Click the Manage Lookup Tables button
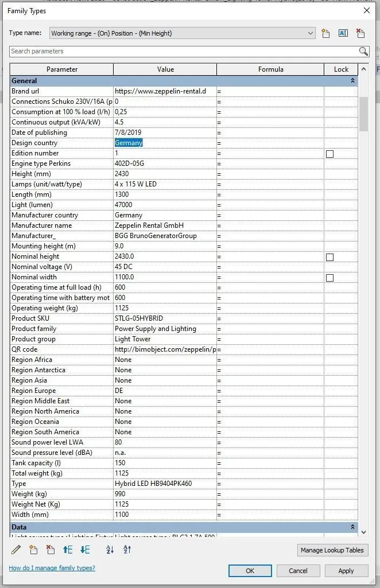This screenshot has height=588, width=380. 332,550
